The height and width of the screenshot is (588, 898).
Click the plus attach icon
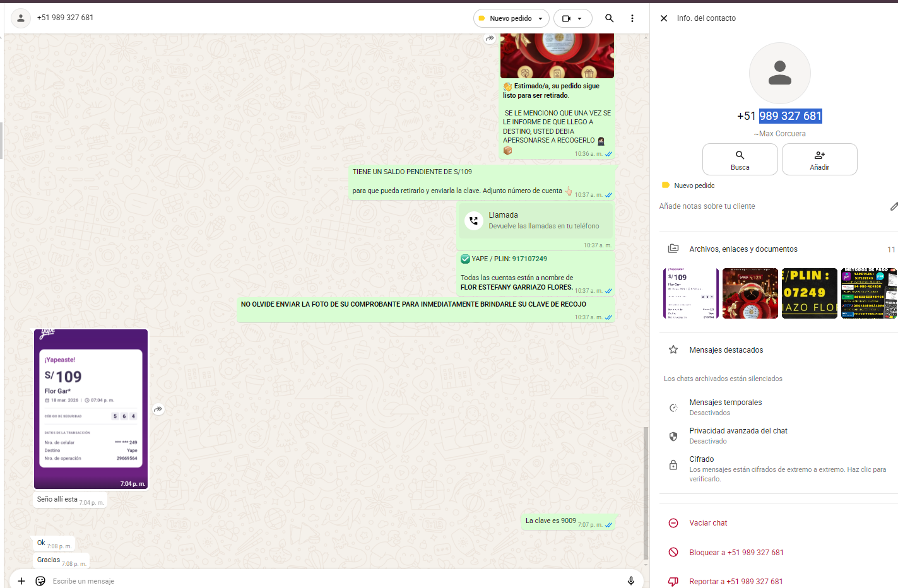21,580
